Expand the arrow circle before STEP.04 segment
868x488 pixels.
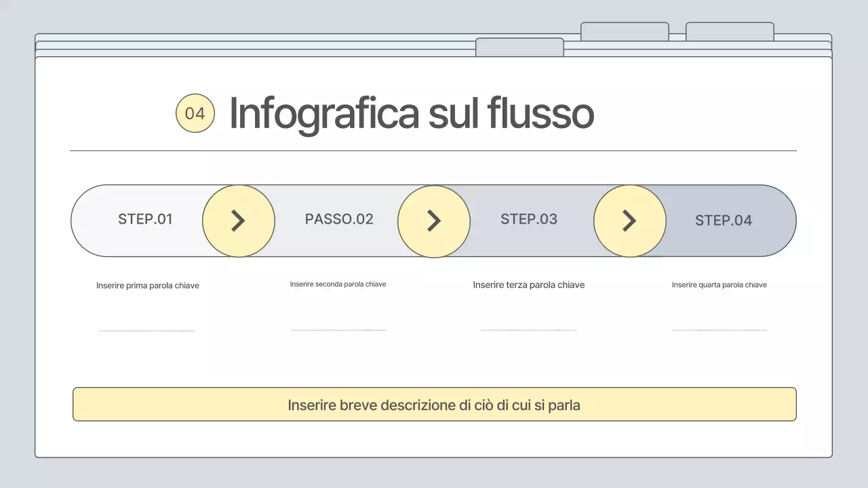pyautogui.click(x=629, y=220)
